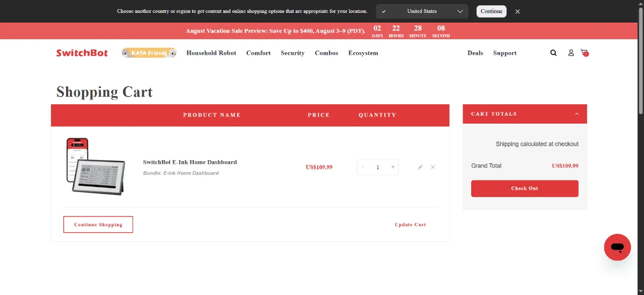Open the Comfort menu
The width and height of the screenshot is (644, 295).
[x=259, y=53]
